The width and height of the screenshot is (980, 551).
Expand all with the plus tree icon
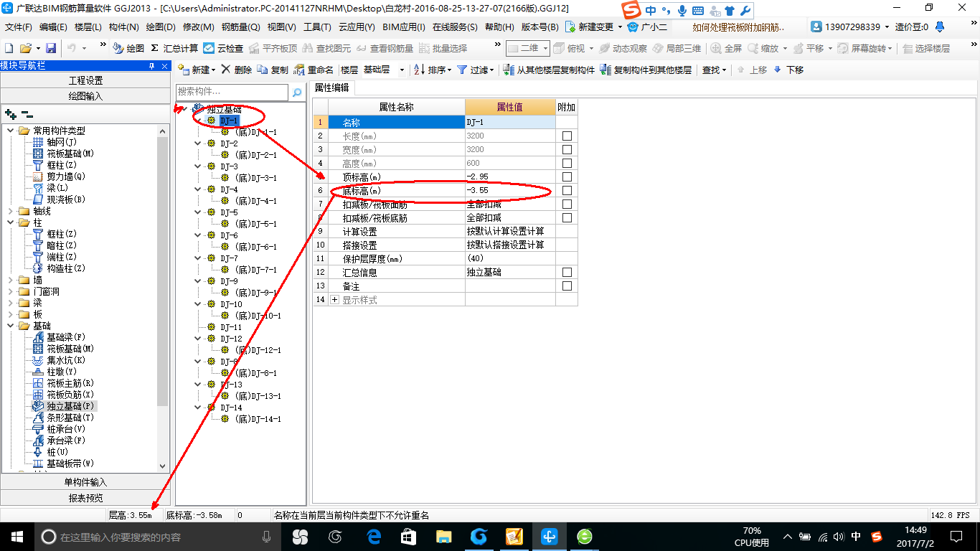(x=10, y=114)
